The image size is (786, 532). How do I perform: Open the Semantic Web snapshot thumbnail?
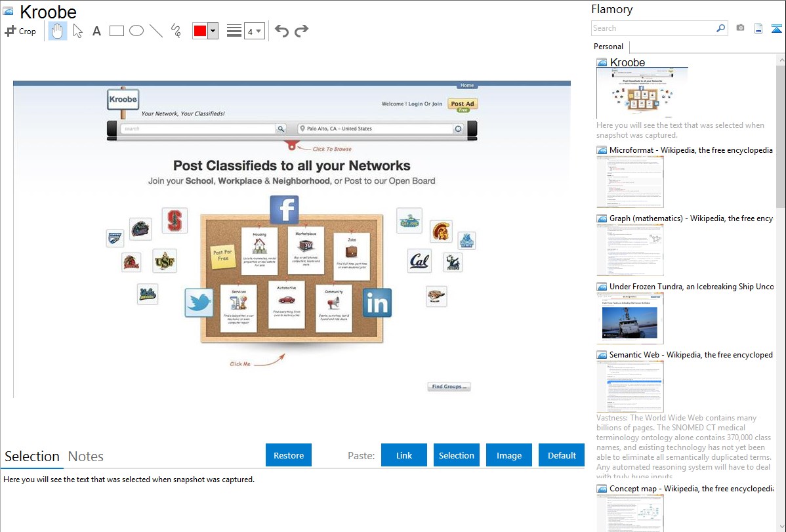click(630, 386)
